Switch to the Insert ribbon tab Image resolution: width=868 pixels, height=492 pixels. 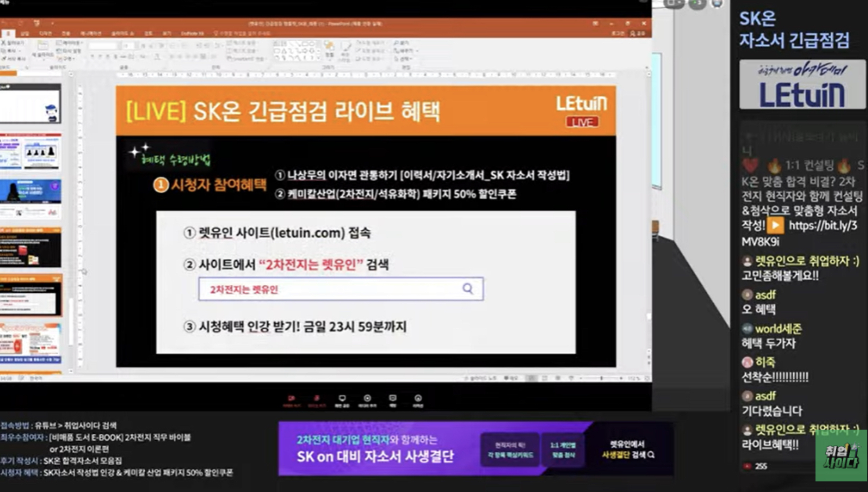25,33
